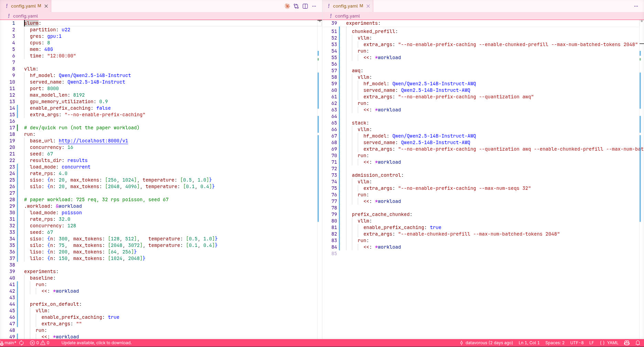Image resolution: width=644 pixels, height=347 pixels.
Task: Click the '.workload: &workload' anchor line
Action: (53, 206)
